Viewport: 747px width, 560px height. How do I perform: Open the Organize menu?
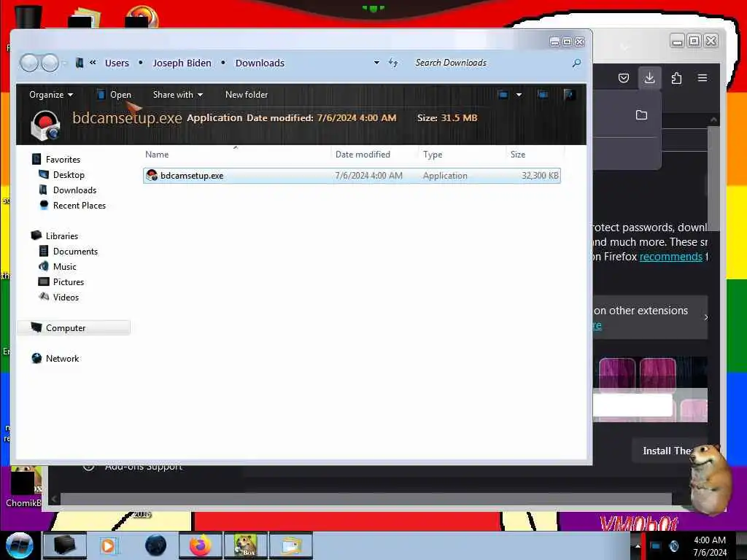point(51,95)
